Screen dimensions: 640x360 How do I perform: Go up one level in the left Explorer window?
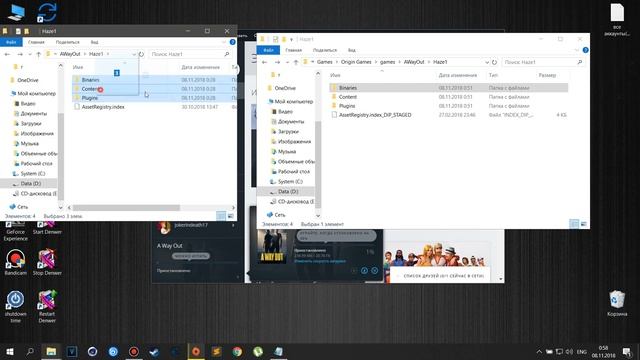[38, 54]
